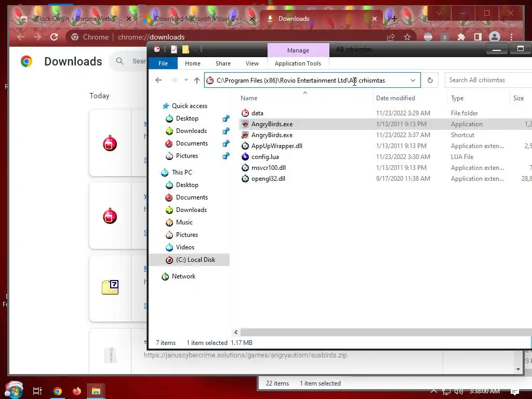
Task: Toggle Chrome side panel
Action: 478,37
